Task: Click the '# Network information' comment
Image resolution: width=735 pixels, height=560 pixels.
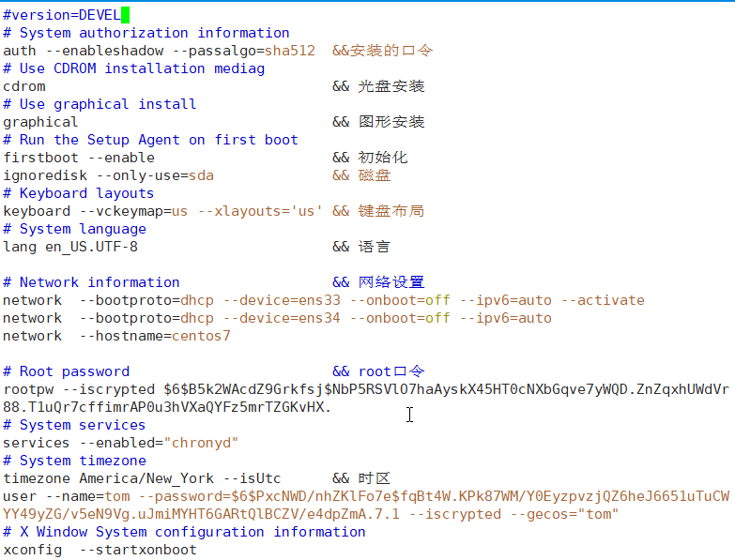Action: 91,281
